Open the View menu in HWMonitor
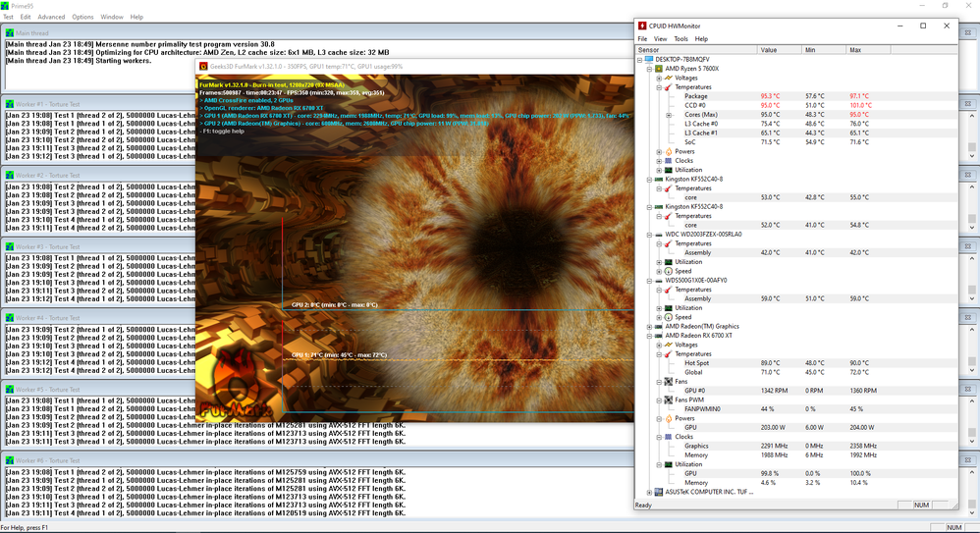This screenshot has width=980, height=533. (x=660, y=38)
